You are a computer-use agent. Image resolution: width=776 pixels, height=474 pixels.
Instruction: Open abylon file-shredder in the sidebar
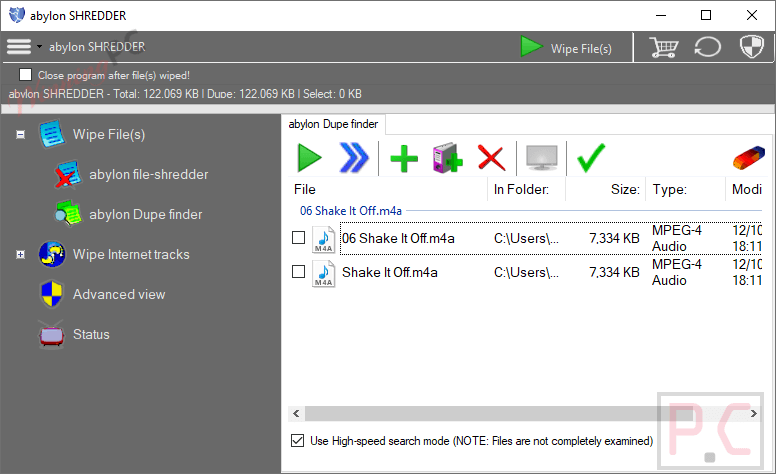point(148,174)
